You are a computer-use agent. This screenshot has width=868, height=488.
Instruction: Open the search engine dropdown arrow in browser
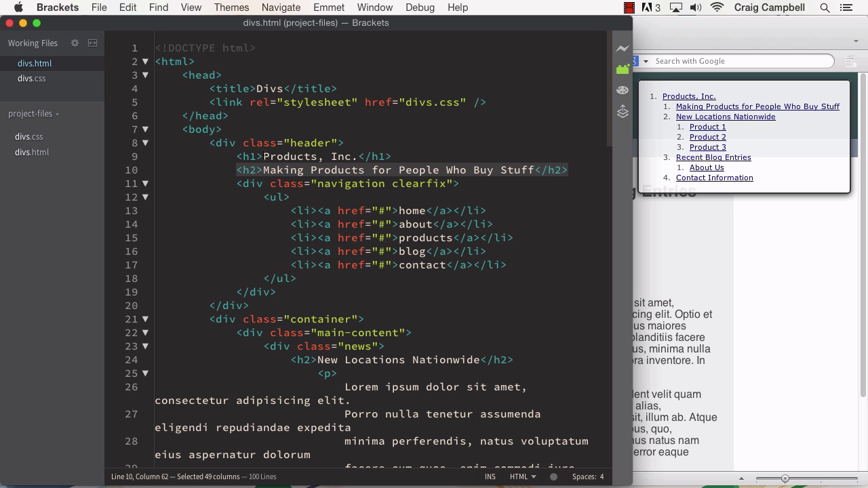point(646,61)
